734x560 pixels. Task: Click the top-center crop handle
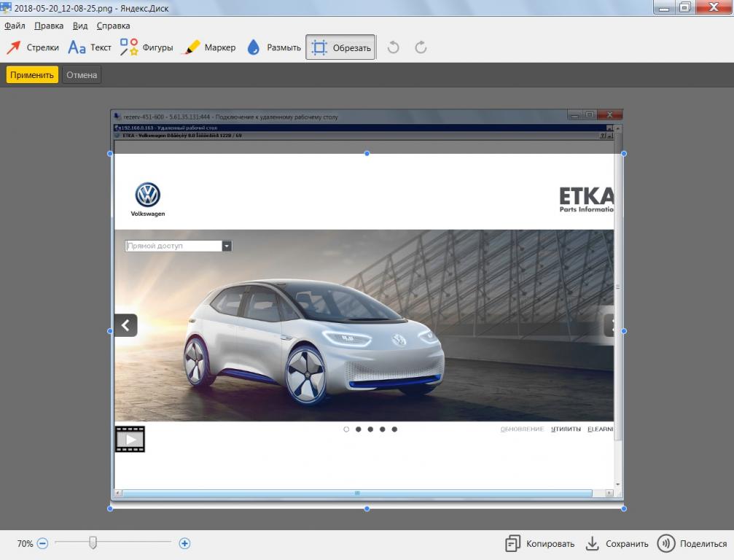pos(367,154)
